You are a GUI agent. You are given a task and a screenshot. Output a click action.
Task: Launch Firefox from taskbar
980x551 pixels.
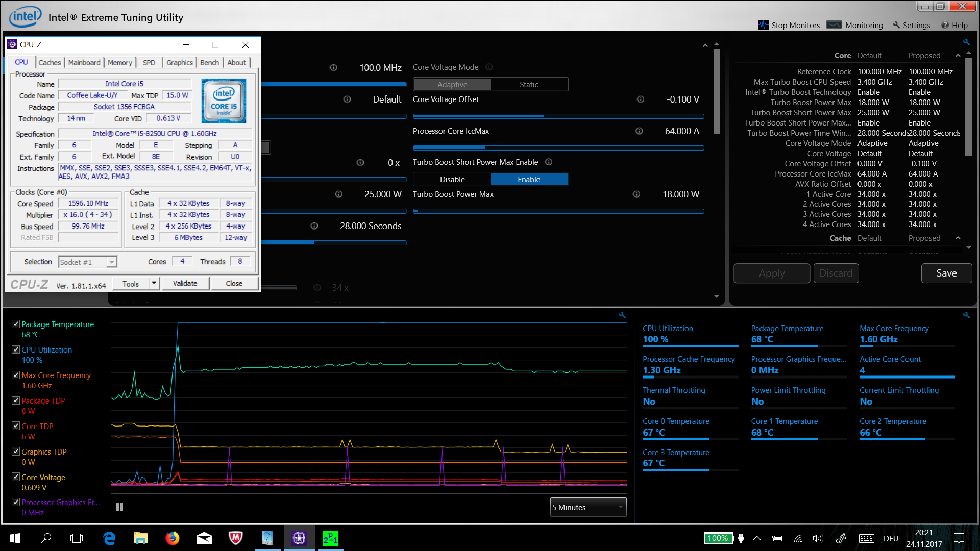[x=173, y=538]
